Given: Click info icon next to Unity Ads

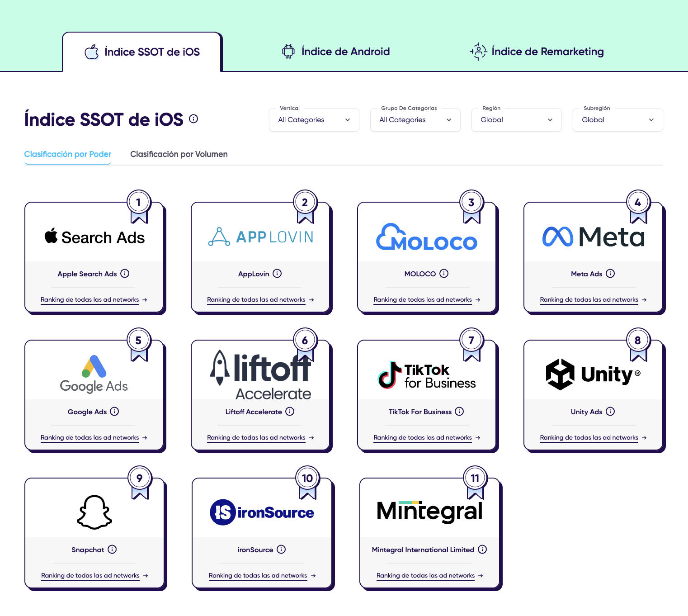Looking at the screenshot, I should [x=611, y=412].
